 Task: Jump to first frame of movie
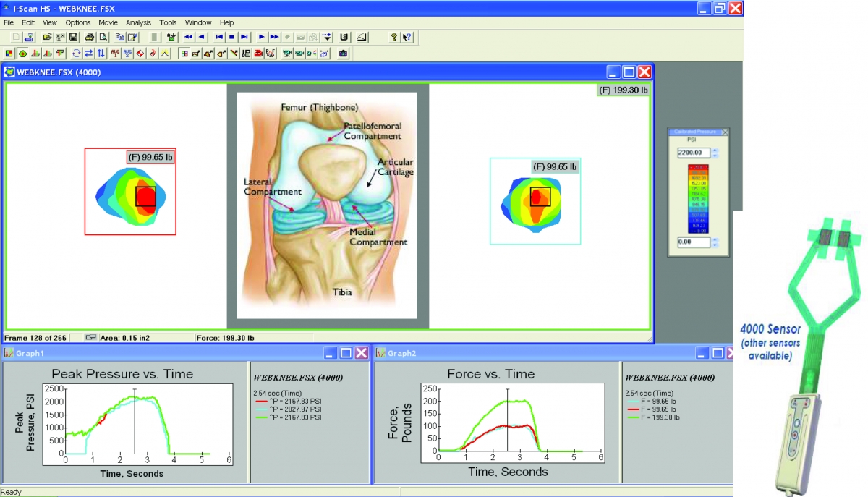coord(218,37)
